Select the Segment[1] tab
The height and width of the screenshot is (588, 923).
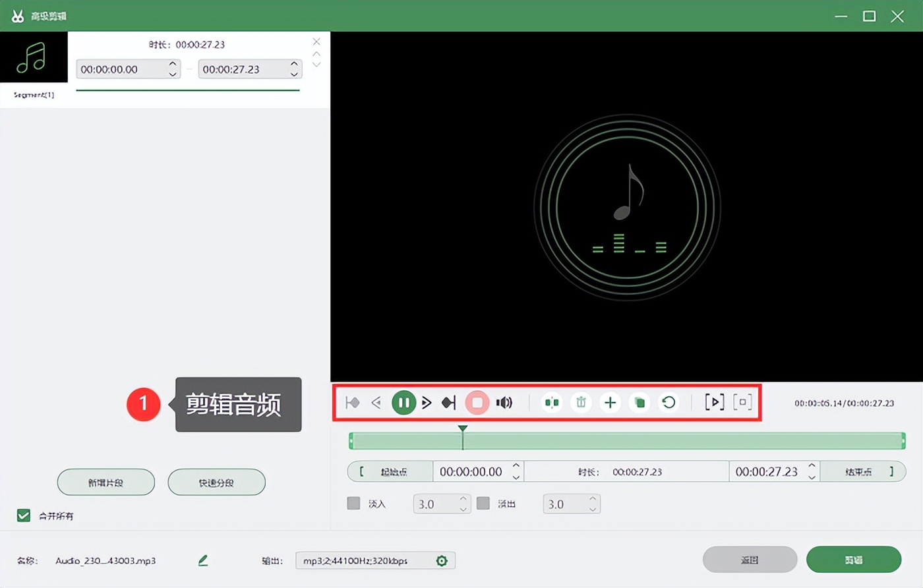34,95
